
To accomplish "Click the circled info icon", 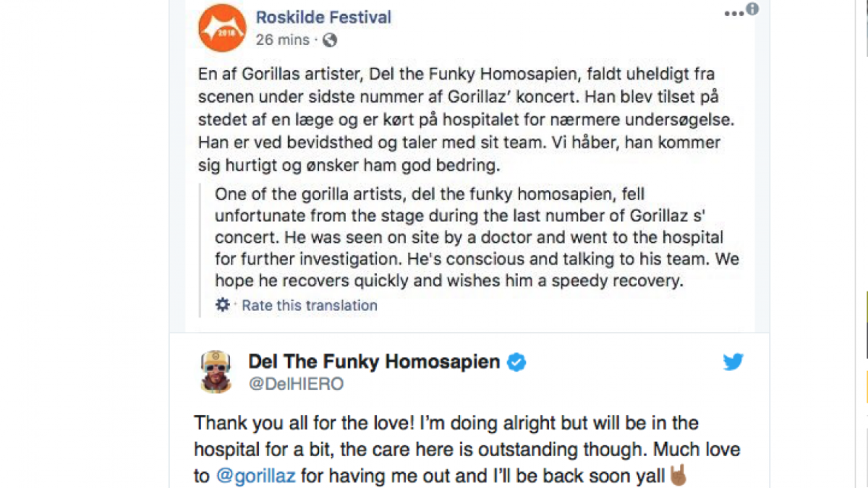I will [752, 9].
